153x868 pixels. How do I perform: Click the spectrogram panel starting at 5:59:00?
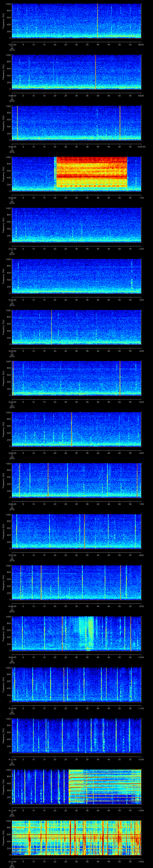tap(77, 123)
